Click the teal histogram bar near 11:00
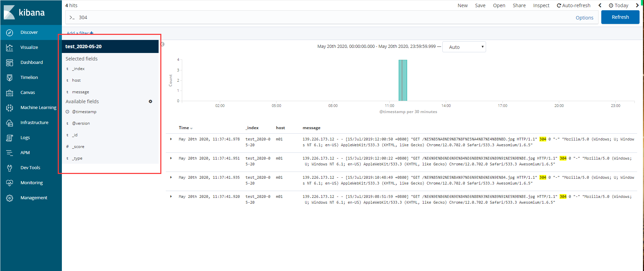Screen dimensions: 644x271 (403, 80)
